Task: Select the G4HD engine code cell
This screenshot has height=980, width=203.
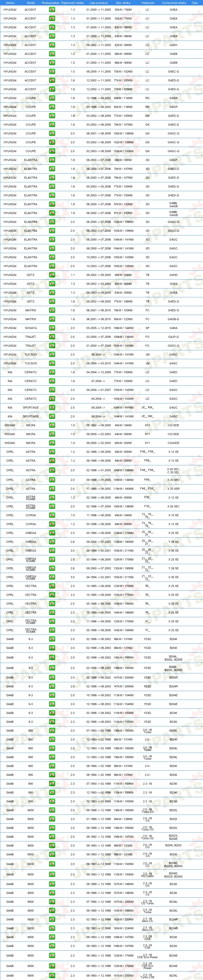Action: coord(173,275)
